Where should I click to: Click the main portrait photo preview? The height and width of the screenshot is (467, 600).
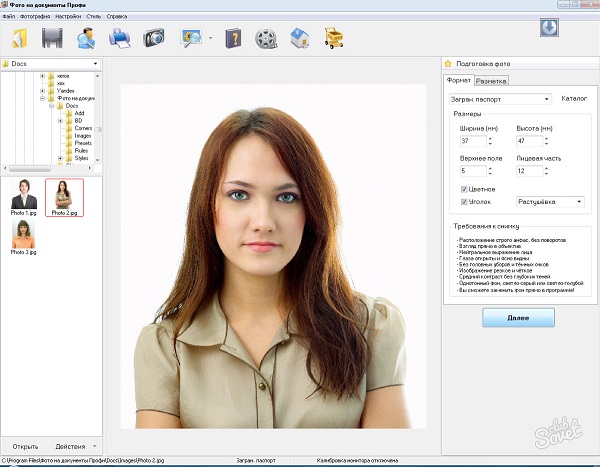(x=273, y=256)
